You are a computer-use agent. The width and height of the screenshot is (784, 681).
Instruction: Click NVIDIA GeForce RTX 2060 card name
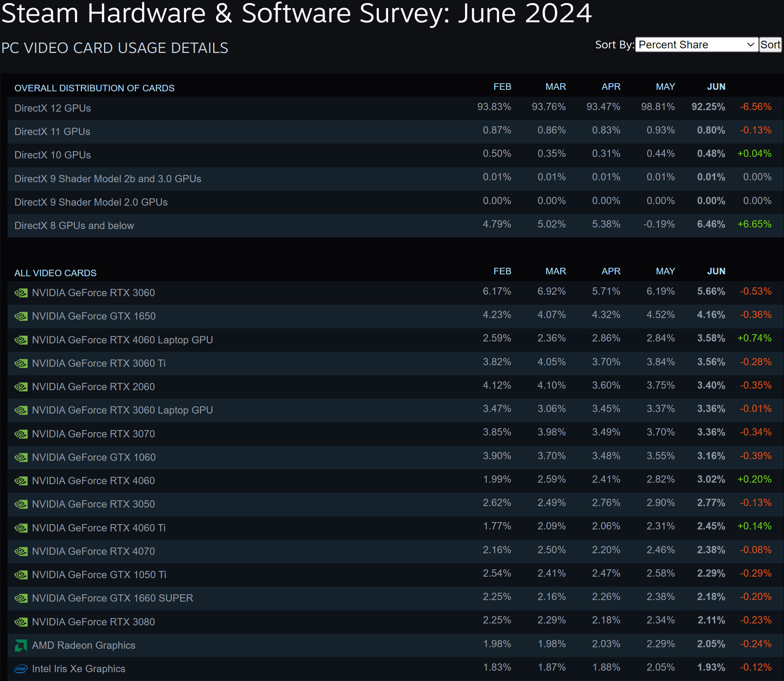[x=94, y=387]
